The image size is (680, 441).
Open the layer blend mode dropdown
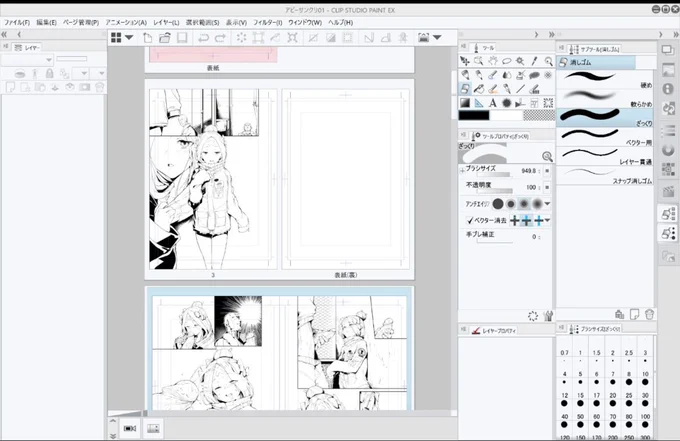[27, 59]
